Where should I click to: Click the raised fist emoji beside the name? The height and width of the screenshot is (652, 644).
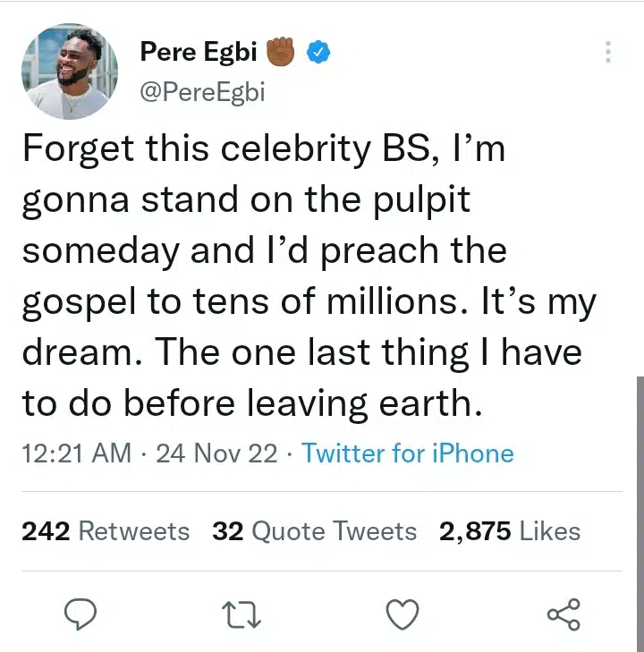pos(282,53)
